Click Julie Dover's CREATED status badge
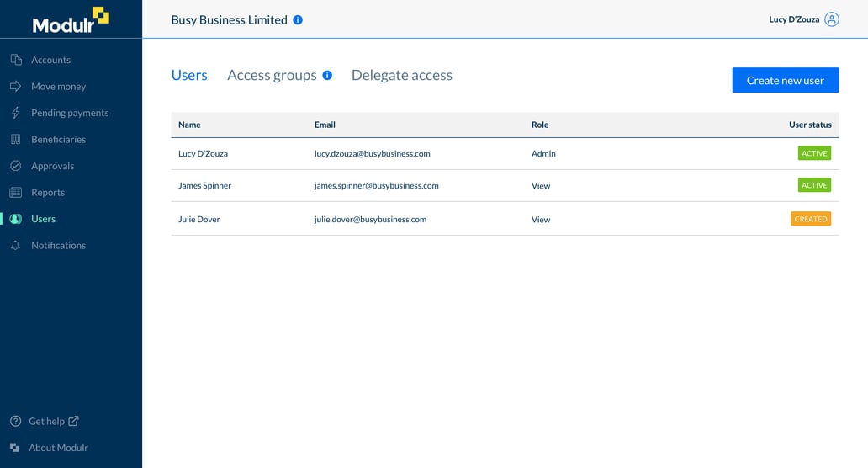The height and width of the screenshot is (468, 868). [x=811, y=219]
